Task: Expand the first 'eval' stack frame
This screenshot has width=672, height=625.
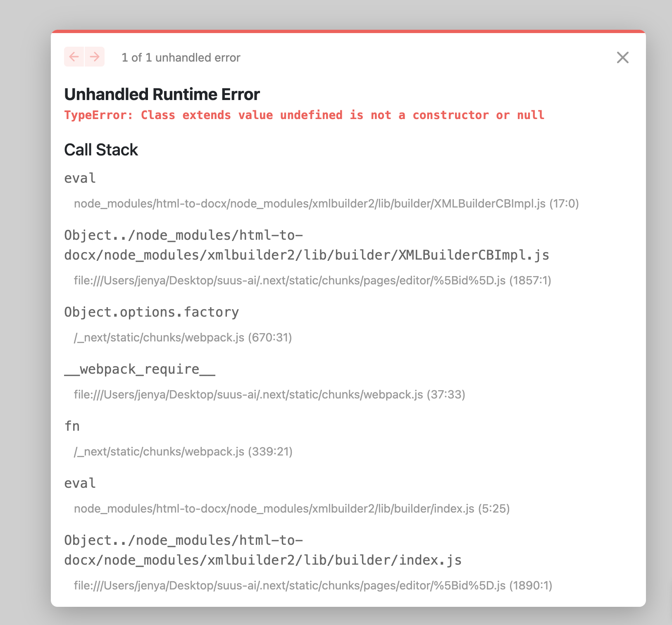Action: (79, 178)
